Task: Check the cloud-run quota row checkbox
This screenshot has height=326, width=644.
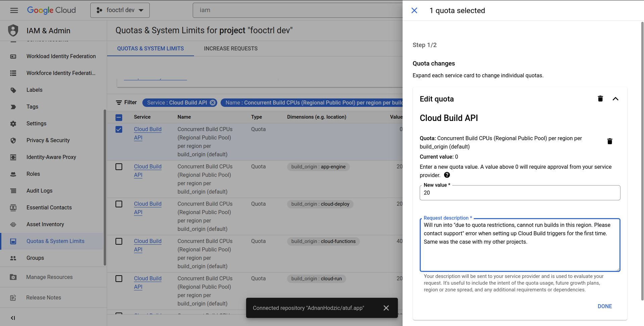Action: pyautogui.click(x=119, y=279)
